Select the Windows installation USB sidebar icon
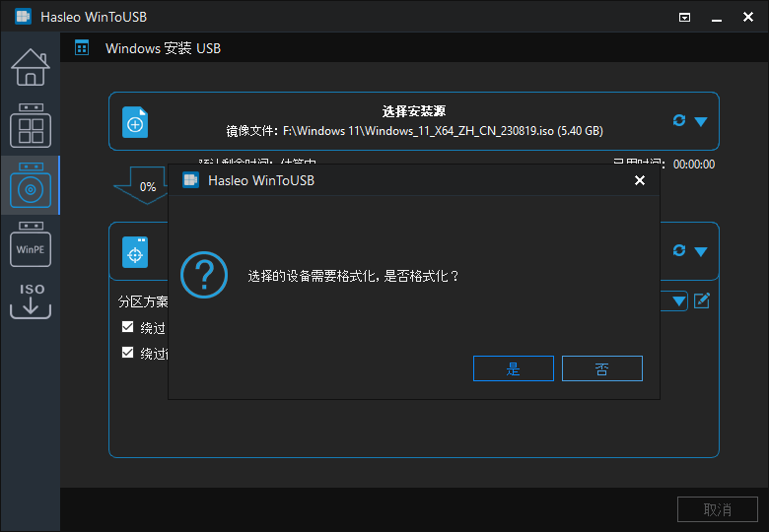This screenshot has height=532, width=769. [x=31, y=185]
